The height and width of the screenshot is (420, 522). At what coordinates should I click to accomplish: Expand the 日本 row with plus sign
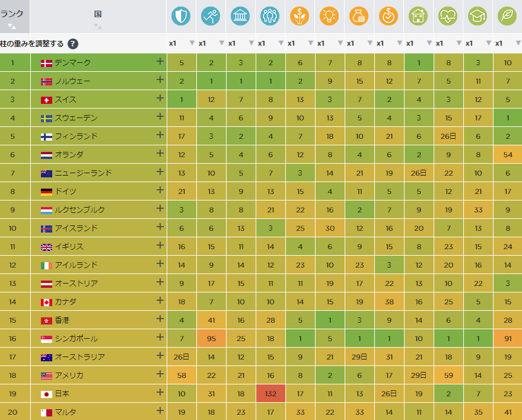(x=160, y=393)
